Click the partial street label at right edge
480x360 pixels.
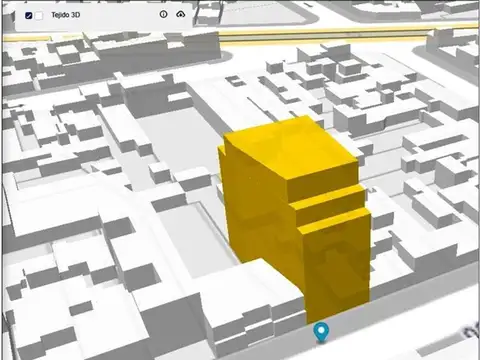471,331
